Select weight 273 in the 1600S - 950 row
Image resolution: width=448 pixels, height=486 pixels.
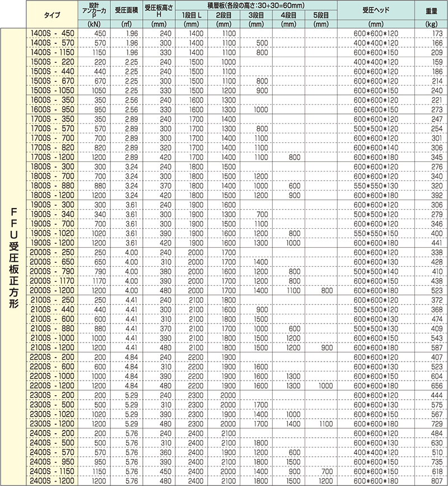tap(437, 109)
